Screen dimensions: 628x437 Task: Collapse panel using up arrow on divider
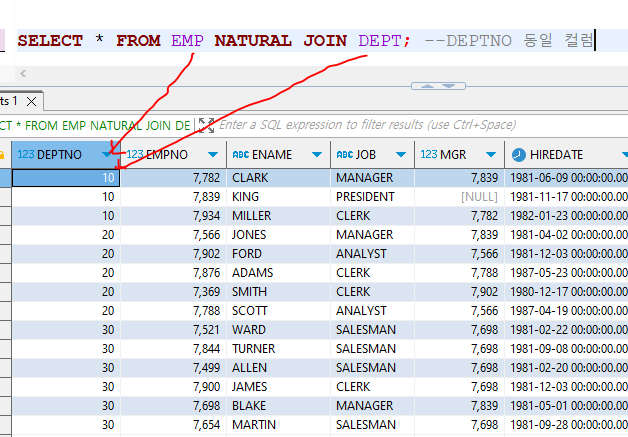tap(427, 86)
